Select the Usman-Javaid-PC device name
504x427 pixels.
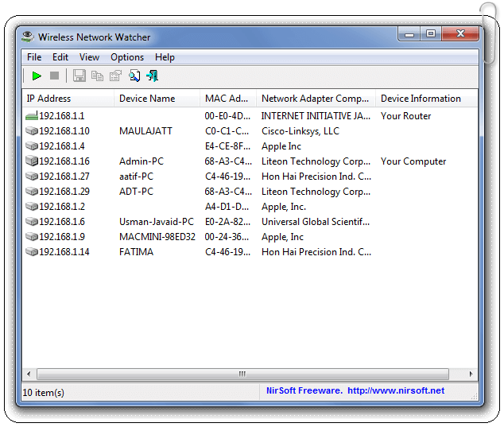coord(157,222)
